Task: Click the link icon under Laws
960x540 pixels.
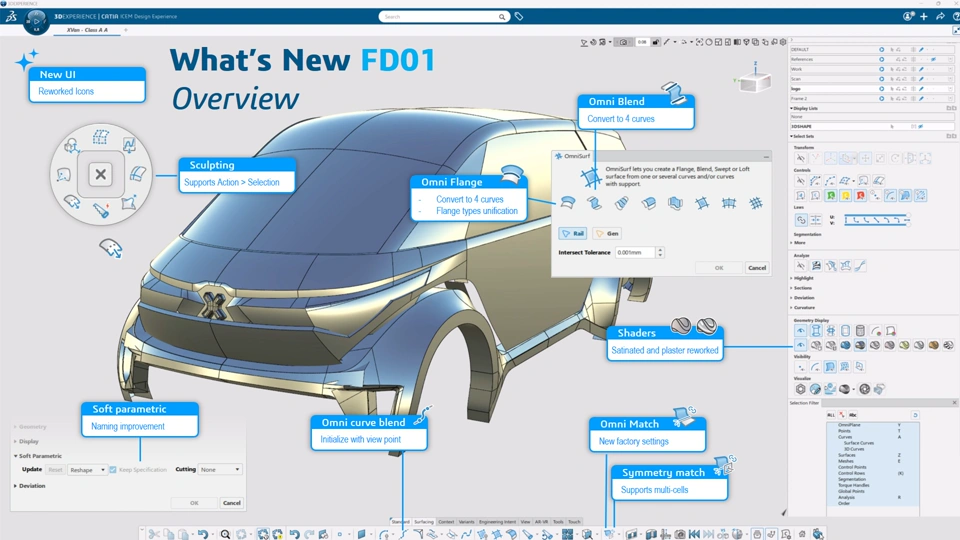Action: click(801, 220)
